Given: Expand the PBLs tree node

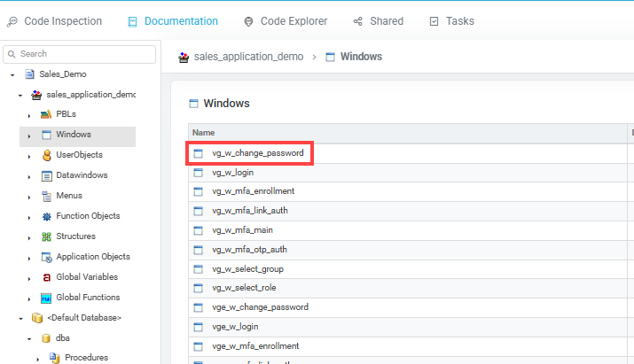Looking at the screenshot, I should point(29,115).
